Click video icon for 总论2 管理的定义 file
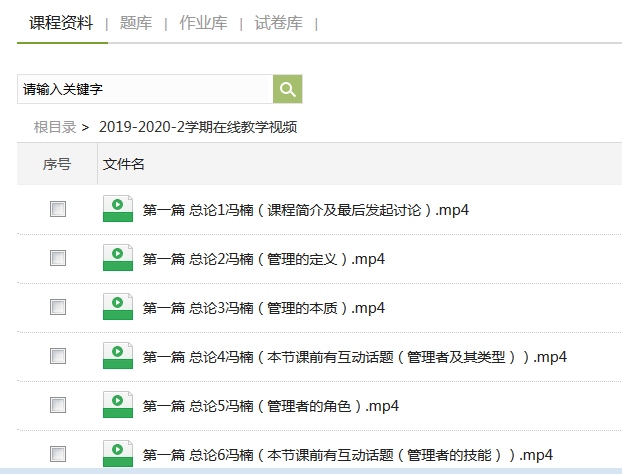The image size is (622, 474). pyautogui.click(x=117, y=258)
